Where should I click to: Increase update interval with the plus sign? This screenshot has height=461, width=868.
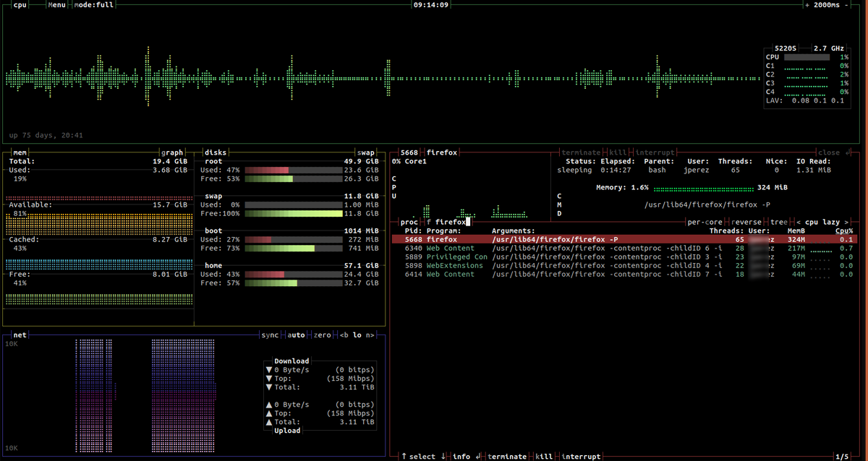(808, 5)
